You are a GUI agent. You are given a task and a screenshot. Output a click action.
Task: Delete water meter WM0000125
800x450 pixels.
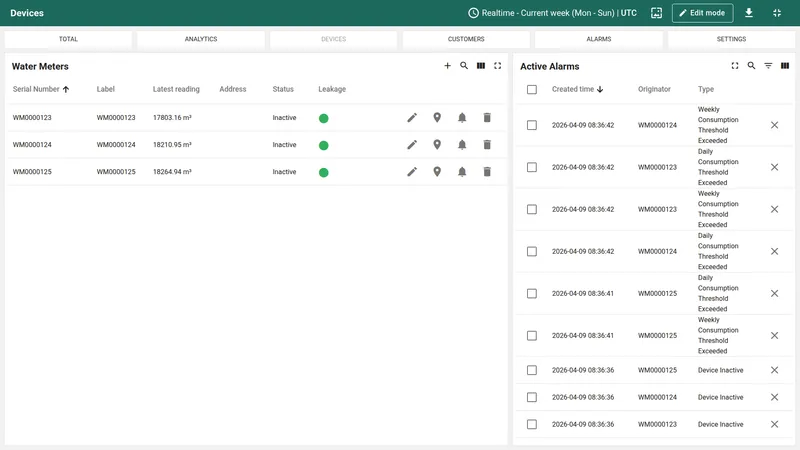point(487,172)
